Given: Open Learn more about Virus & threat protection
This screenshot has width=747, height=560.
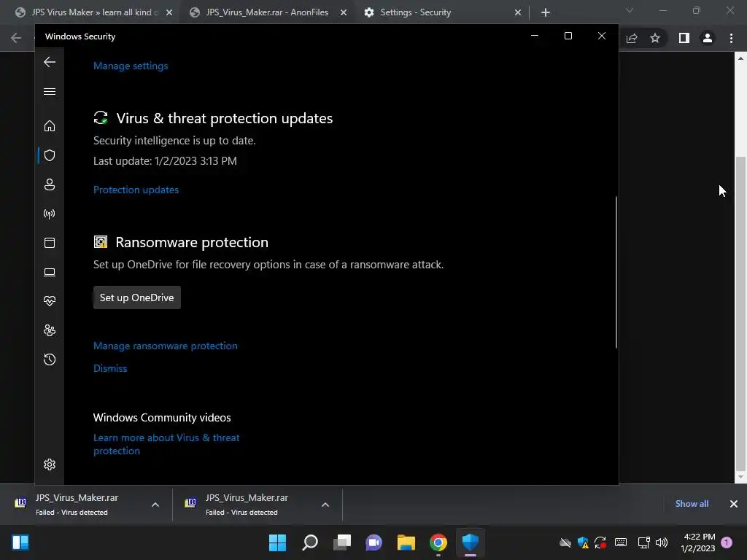Looking at the screenshot, I should (166, 444).
